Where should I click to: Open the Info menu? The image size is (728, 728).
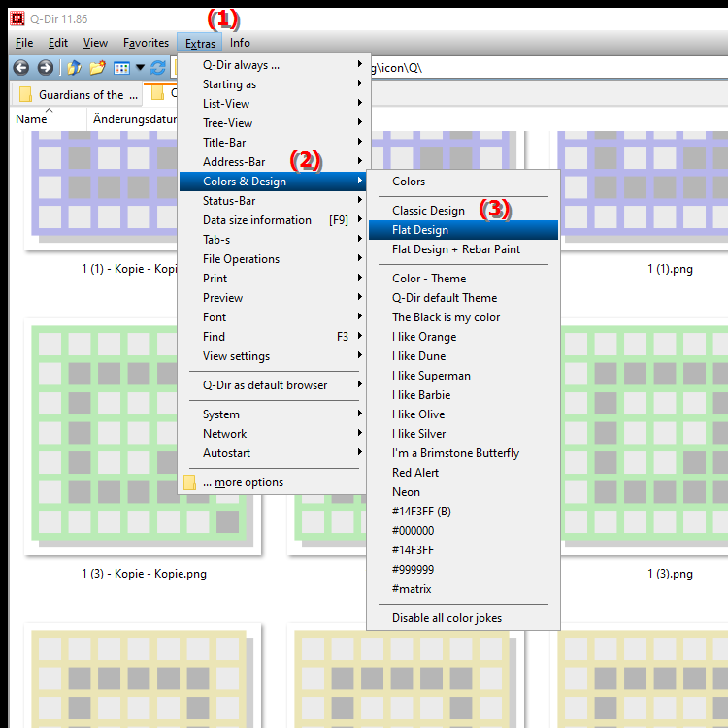click(240, 43)
